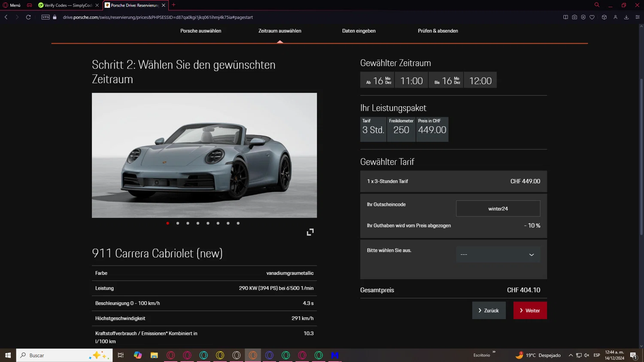644x362 pixels.
Task: Open the ESP language indicator
Action: coord(597,355)
